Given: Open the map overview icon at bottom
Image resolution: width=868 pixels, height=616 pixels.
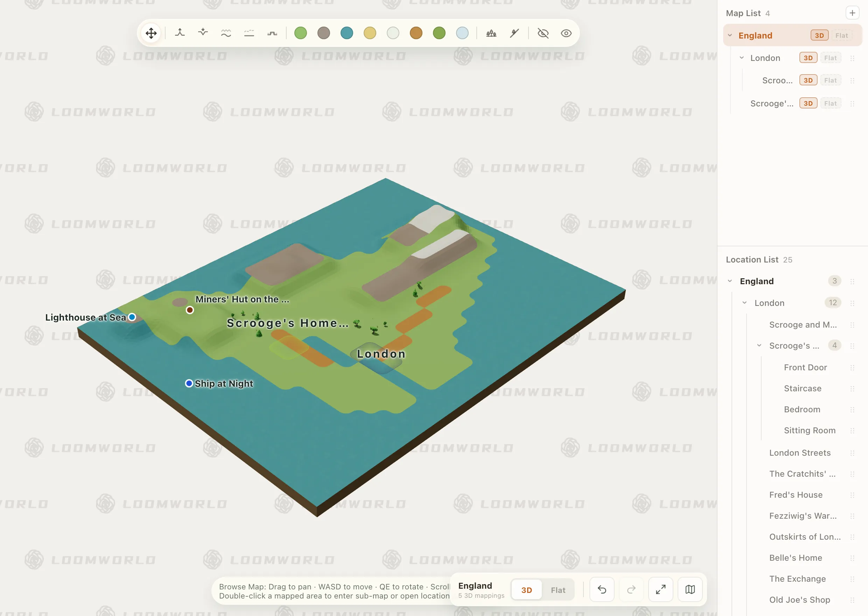Looking at the screenshot, I should pyautogui.click(x=690, y=590).
